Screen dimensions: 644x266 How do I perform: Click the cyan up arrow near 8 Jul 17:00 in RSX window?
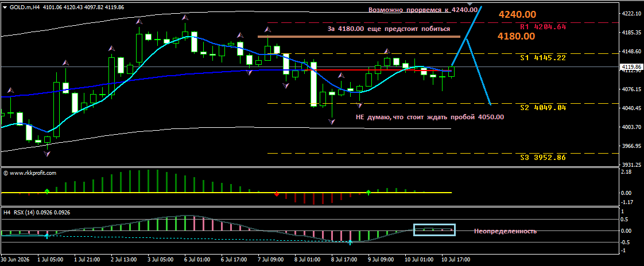[350, 243]
